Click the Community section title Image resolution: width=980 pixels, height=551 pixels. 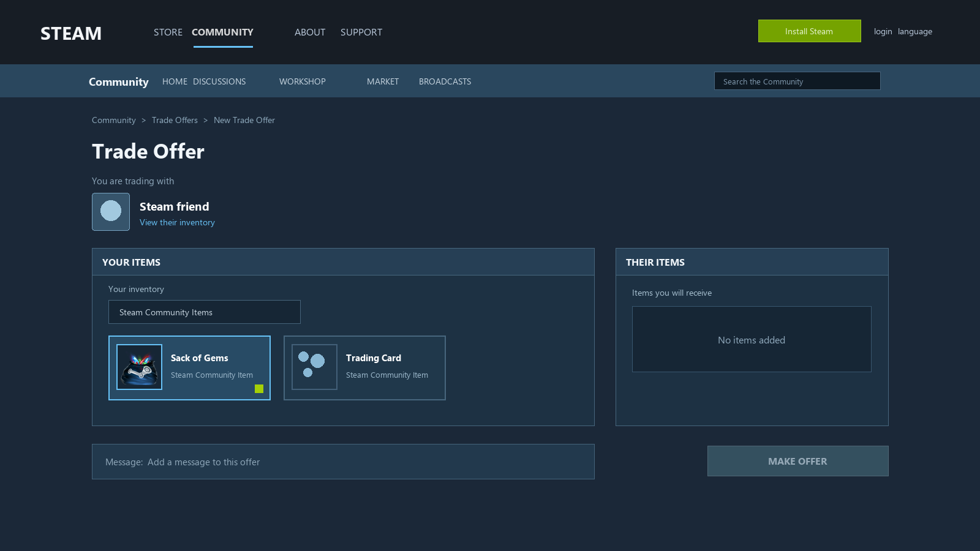click(119, 82)
